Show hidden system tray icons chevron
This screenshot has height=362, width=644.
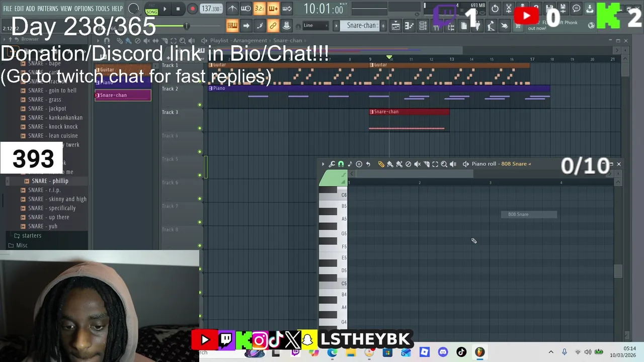pos(551,352)
